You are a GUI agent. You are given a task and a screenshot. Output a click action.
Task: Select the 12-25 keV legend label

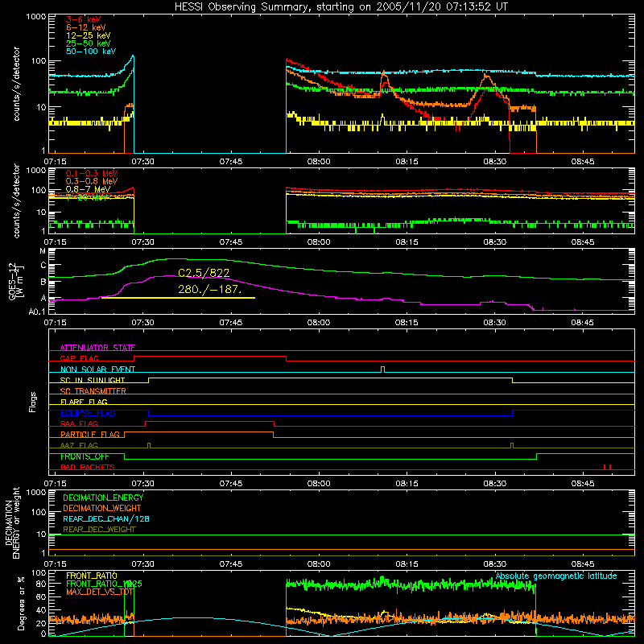click(89, 35)
